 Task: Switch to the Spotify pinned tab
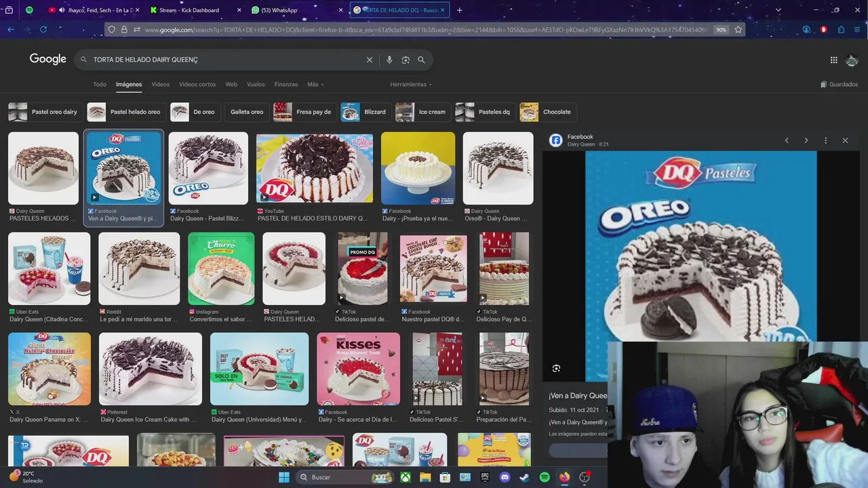pos(29,10)
